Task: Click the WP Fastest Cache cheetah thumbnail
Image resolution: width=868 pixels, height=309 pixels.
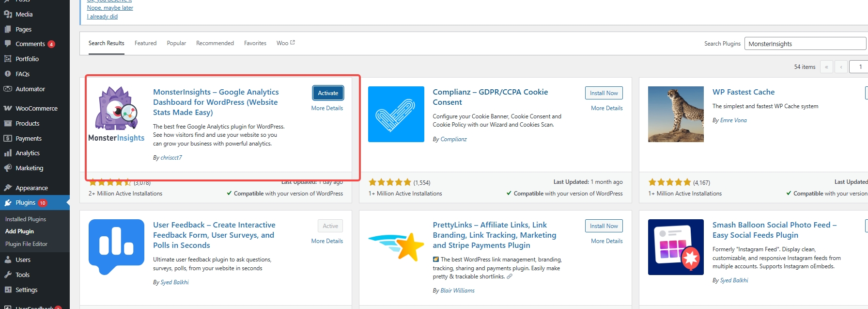Action: (x=676, y=114)
